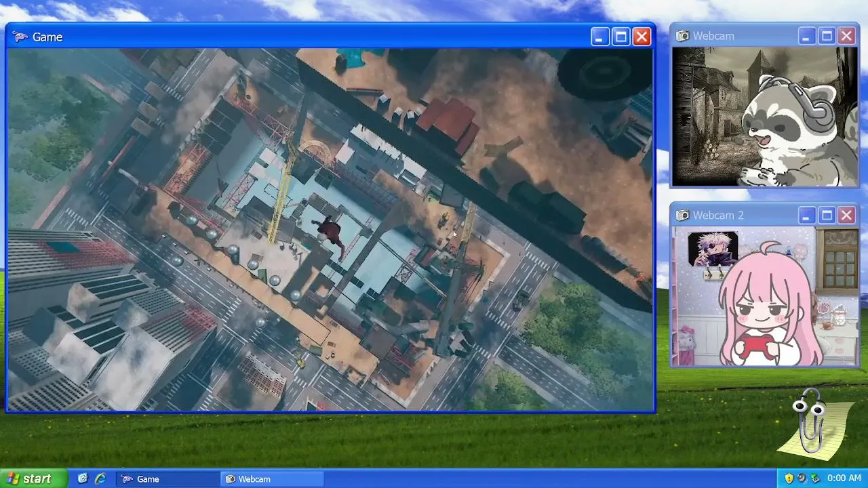The height and width of the screenshot is (488, 868).
Task: Click the 0:00 AM system clock
Action: click(844, 479)
